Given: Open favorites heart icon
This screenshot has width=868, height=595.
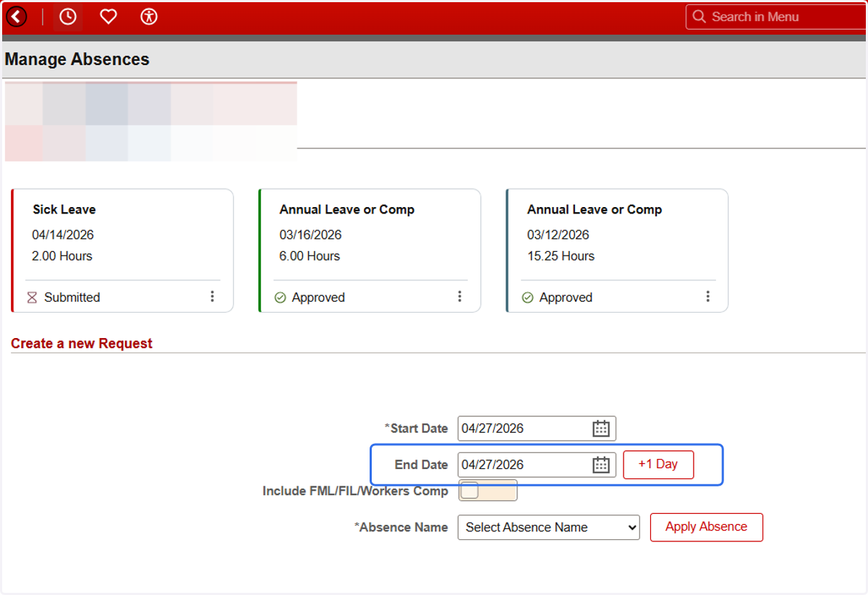Looking at the screenshot, I should 109,17.
